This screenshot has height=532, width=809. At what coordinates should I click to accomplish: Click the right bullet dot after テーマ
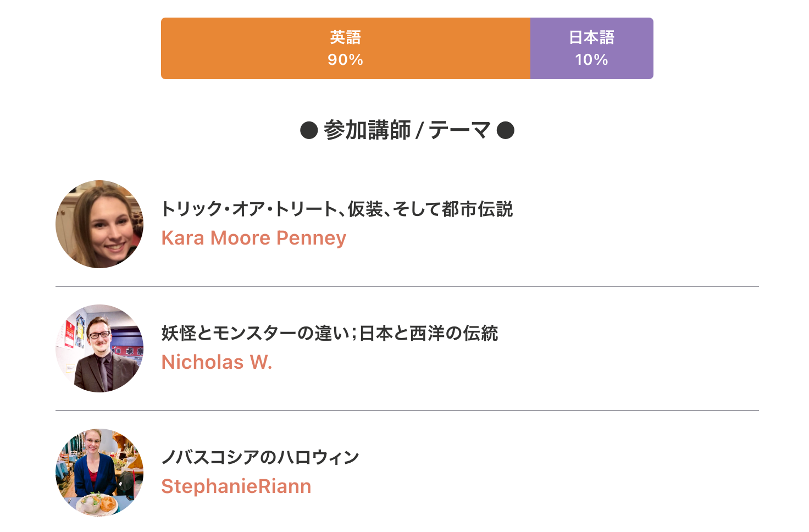tap(505, 131)
